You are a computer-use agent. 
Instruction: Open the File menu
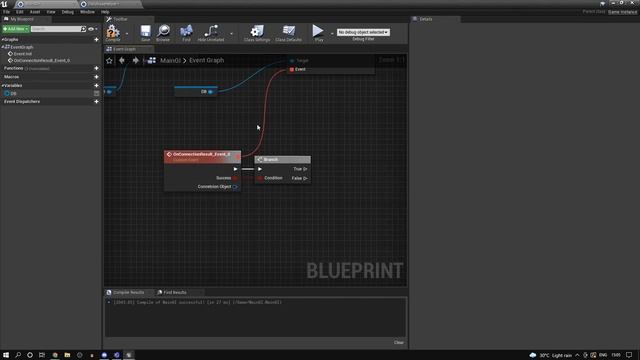[x=7, y=12]
